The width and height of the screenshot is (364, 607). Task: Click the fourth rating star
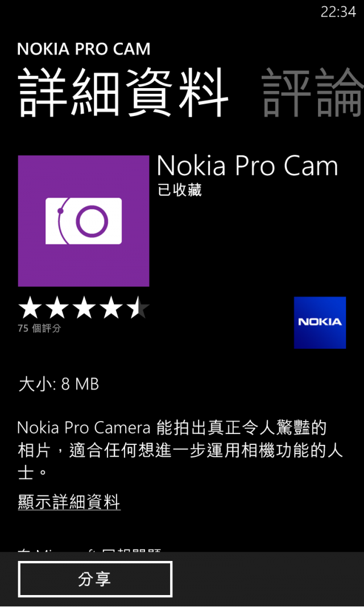point(111,309)
